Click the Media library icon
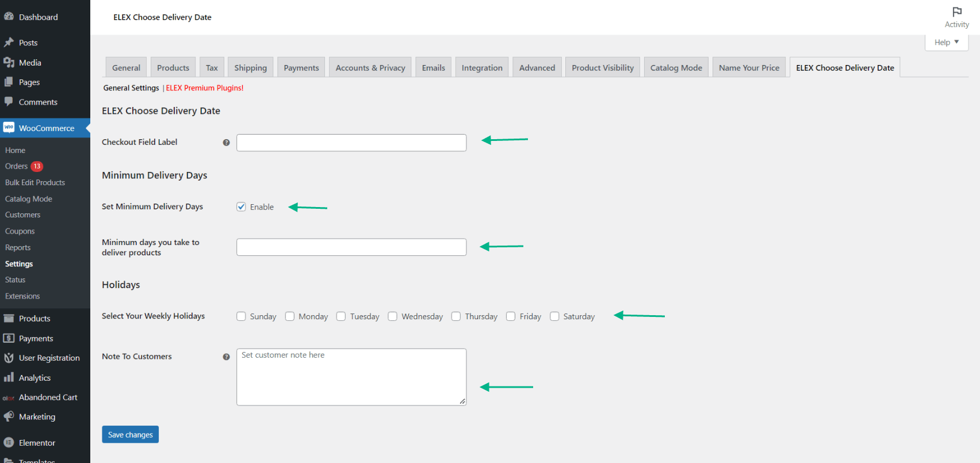The width and height of the screenshot is (980, 463). pyautogui.click(x=9, y=62)
